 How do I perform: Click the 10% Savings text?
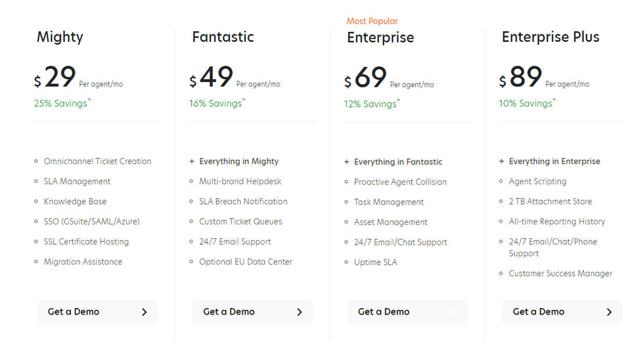(x=527, y=103)
